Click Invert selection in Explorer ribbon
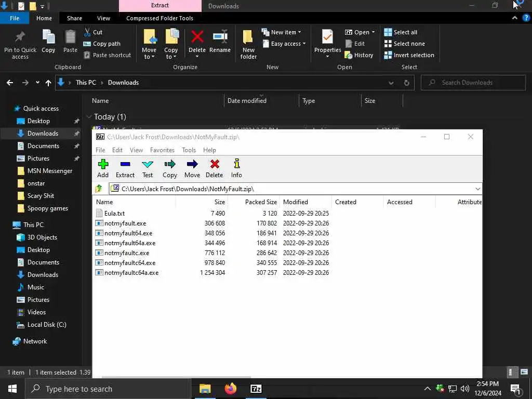This screenshot has width=532, height=399. click(x=409, y=55)
